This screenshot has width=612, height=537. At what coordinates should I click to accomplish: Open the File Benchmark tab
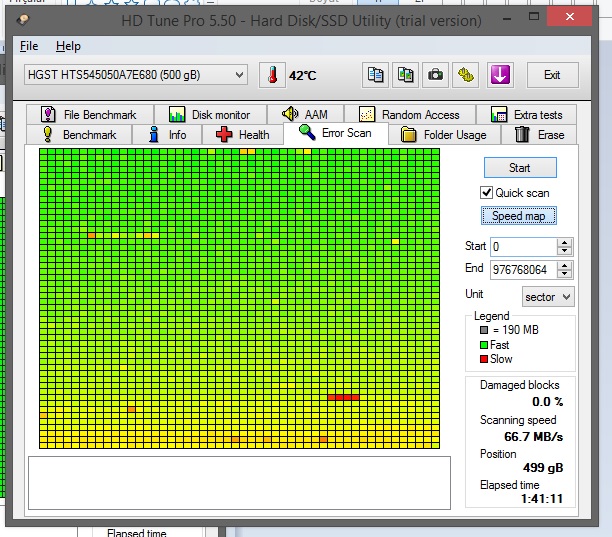pos(90,115)
